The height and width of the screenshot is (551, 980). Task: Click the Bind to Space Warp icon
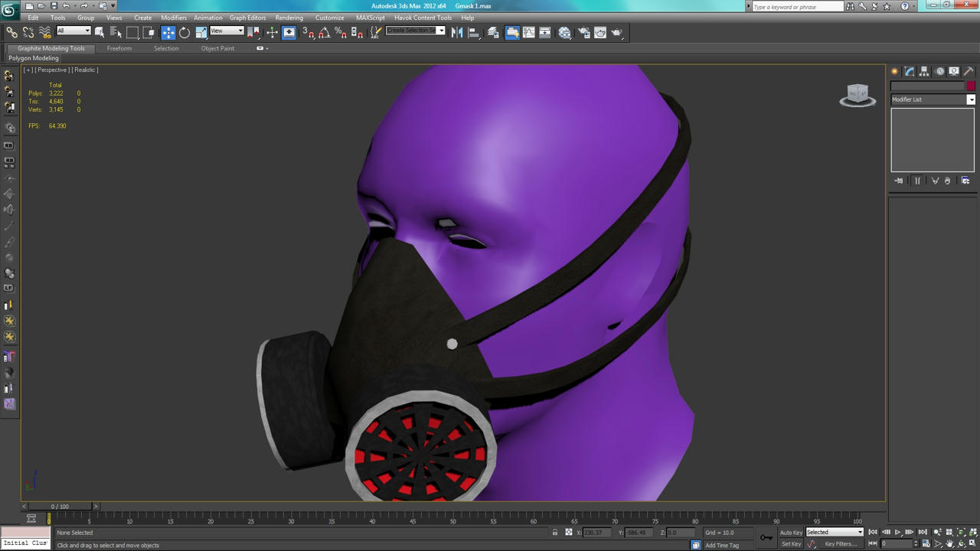tap(45, 32)
